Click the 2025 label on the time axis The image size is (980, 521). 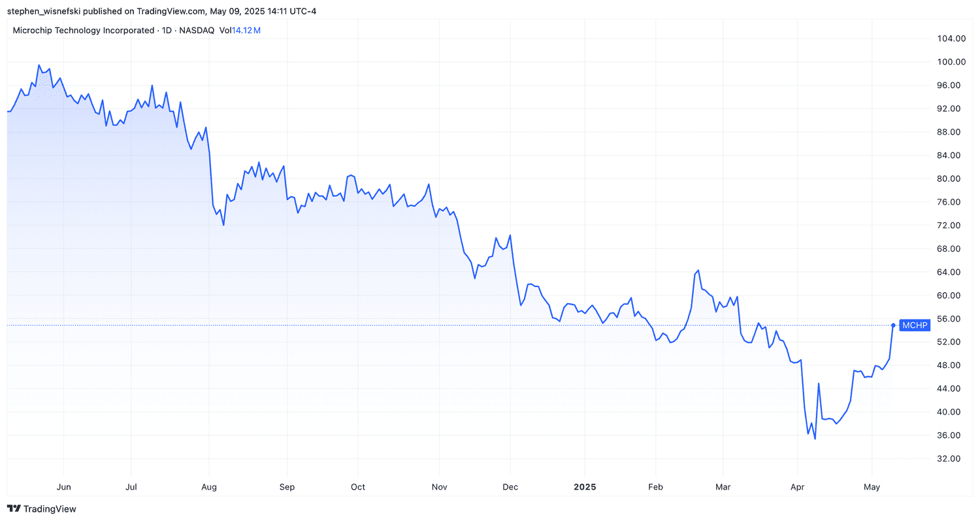584,487
